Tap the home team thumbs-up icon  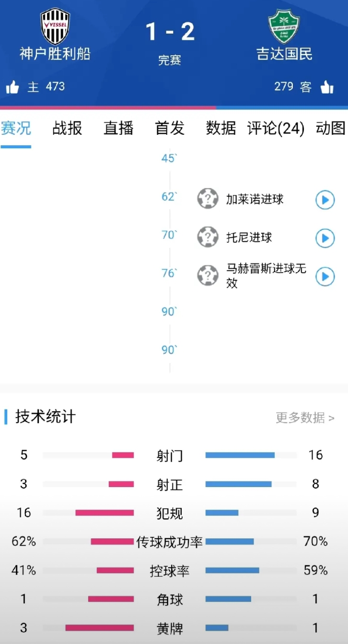[x=13, y=86]
